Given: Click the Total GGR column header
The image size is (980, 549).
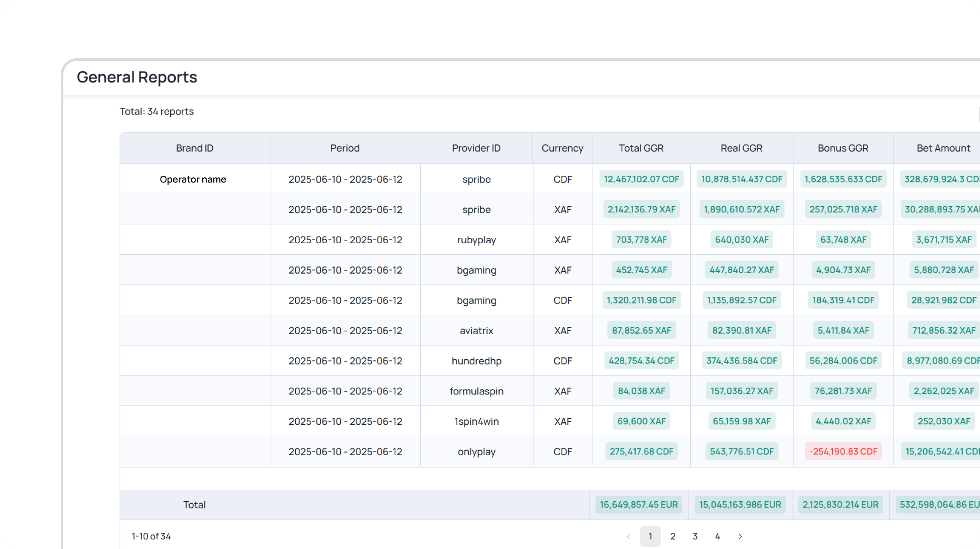Looking at the screenshot, I should point(641,148).
